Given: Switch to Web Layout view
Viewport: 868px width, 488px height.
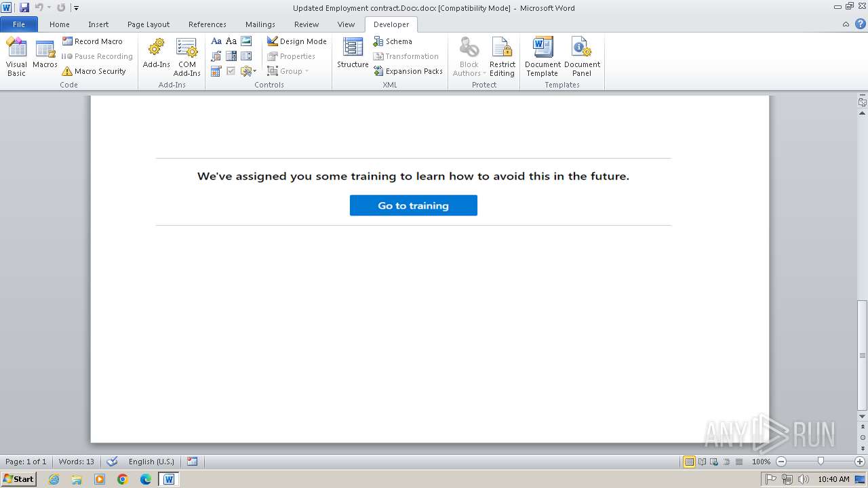Looking at the screenshot, I should [x=713, y=462].
